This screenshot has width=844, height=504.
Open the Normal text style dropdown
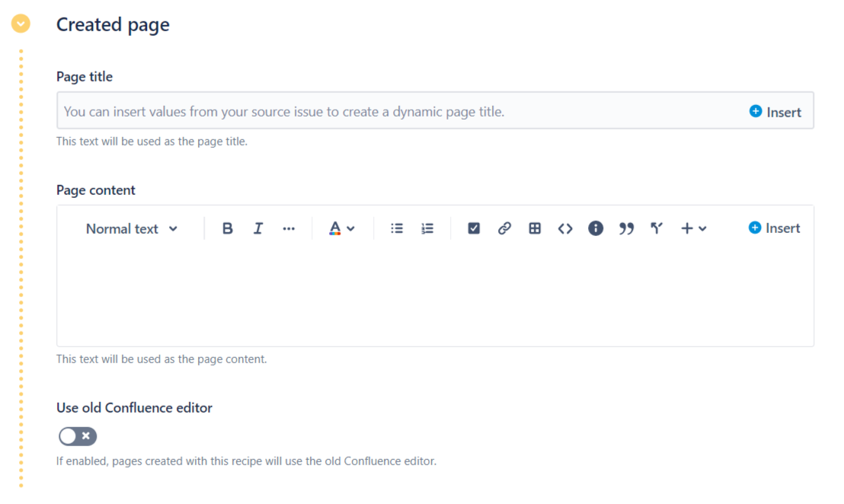point(131,228)
